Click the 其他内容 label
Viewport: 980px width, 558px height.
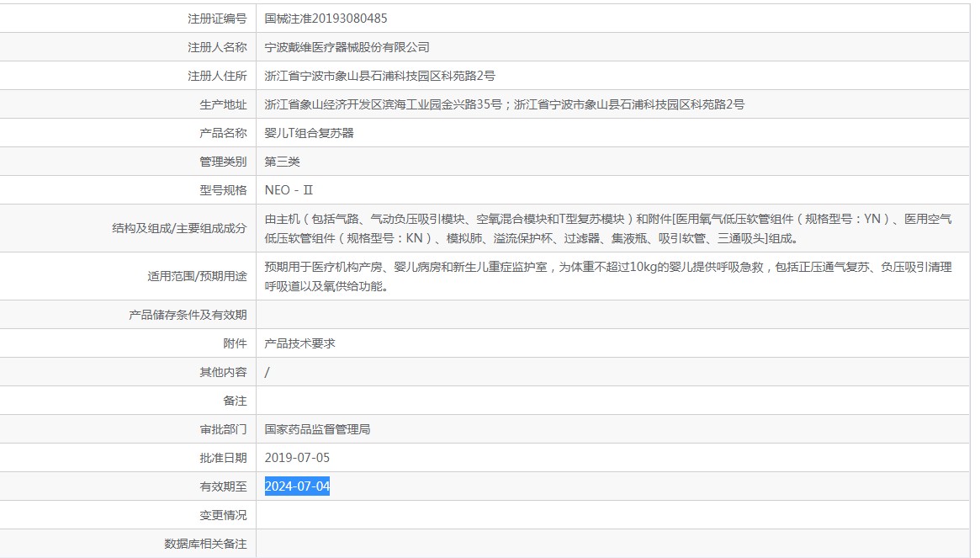point(223,372)
